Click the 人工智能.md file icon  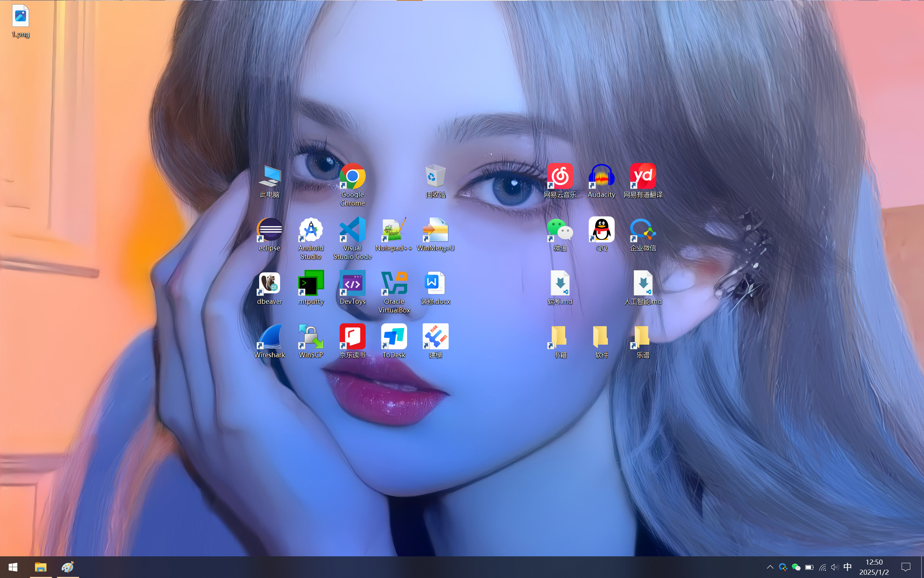643,288
